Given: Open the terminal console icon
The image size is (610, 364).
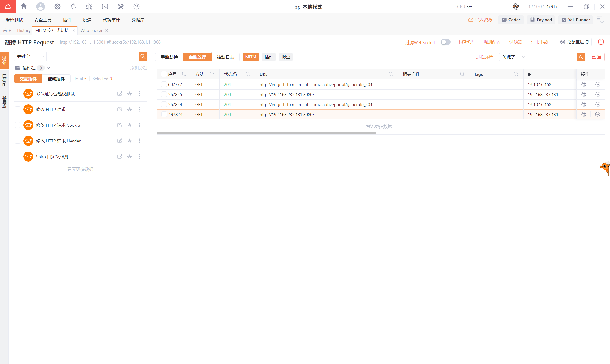Looking at the screenshot, I should pos(105,6).
